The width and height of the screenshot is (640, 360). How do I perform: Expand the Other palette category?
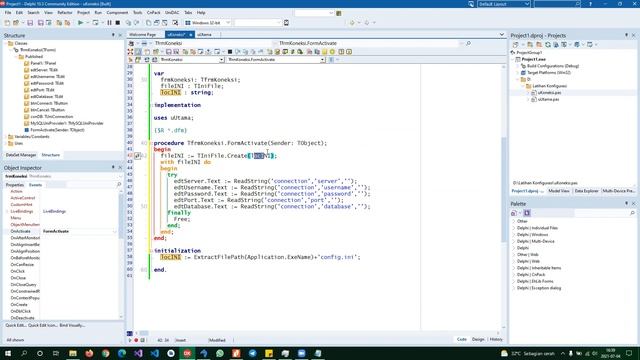click(514, 221)
